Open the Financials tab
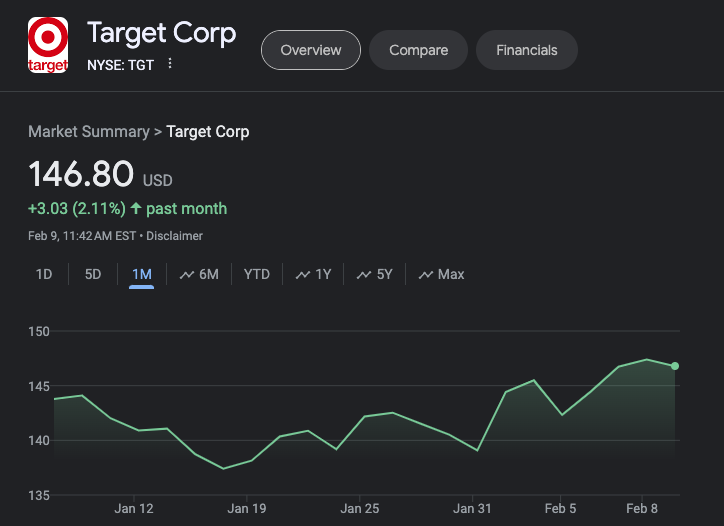Viewport: 724px width, 526px height. click(526, 50)
